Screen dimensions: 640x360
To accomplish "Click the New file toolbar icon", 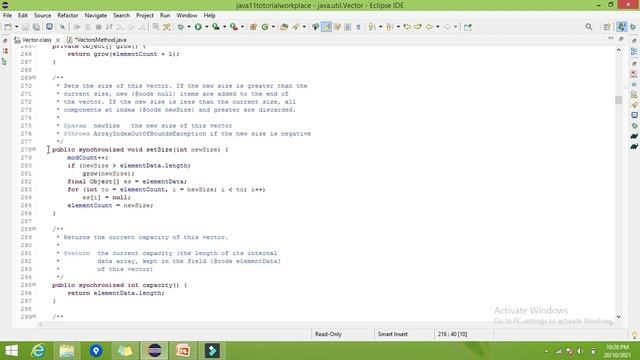I will point(8,27).
